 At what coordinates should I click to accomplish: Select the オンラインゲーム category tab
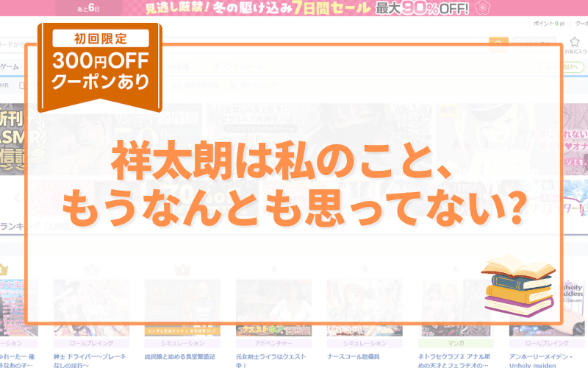click(x=238, y=67)
